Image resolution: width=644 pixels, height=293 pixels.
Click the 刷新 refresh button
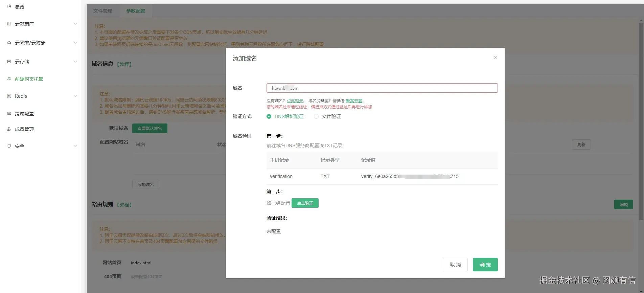click(581, 144)
